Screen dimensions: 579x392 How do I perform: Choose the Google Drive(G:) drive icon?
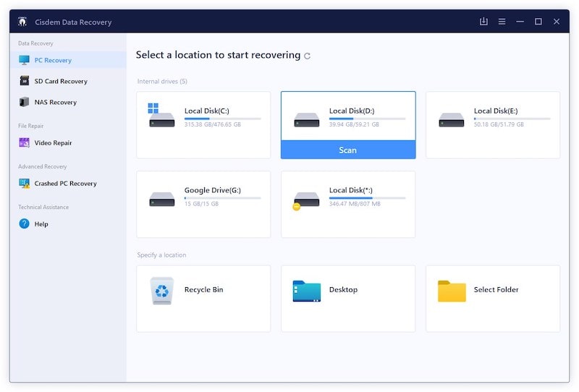(x=161, y=199)
